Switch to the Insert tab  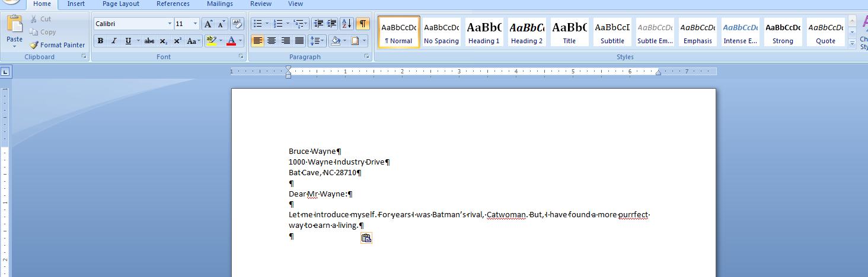click(x=76, y=4)
